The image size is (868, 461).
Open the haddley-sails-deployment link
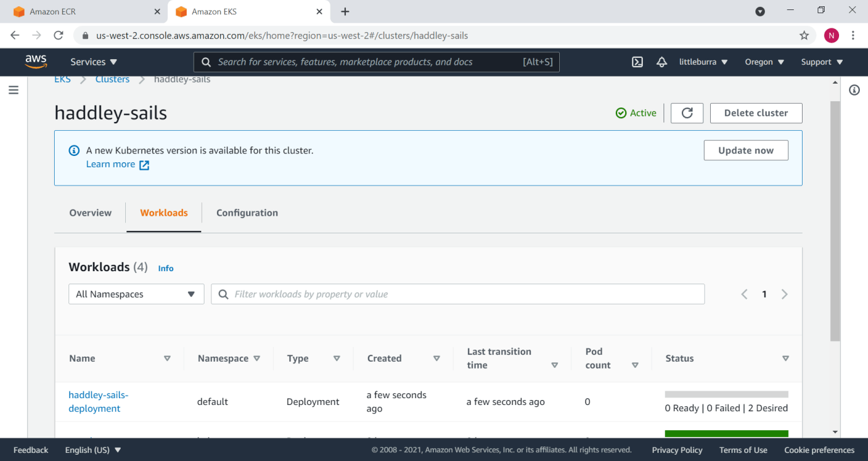point(98,401)
